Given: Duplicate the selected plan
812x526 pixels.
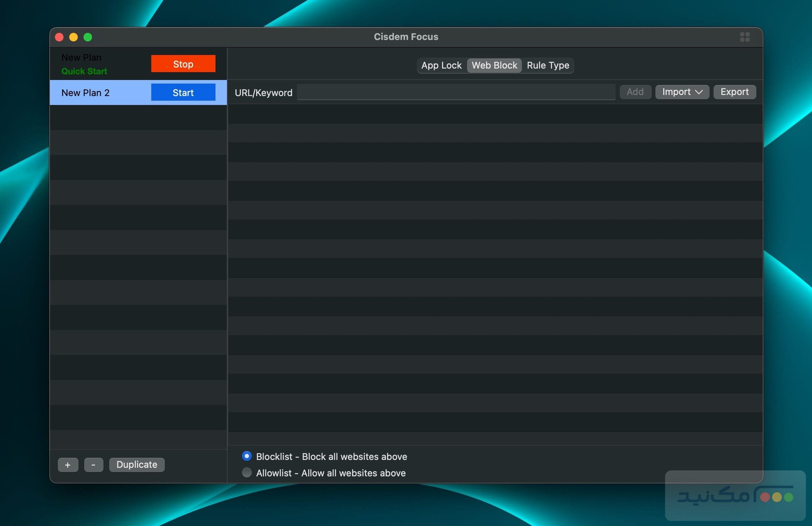Looking at the screenshot, I should [x=137, y=465].
